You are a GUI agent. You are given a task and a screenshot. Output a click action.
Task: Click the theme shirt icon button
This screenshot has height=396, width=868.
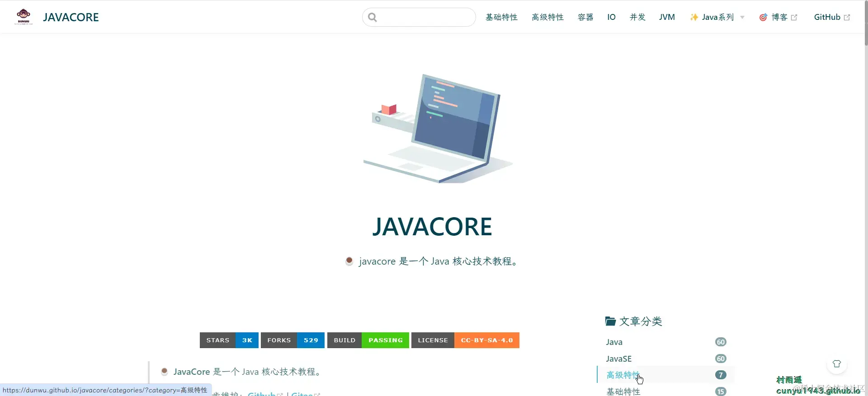pyautogui.click(x=837, y=364)
